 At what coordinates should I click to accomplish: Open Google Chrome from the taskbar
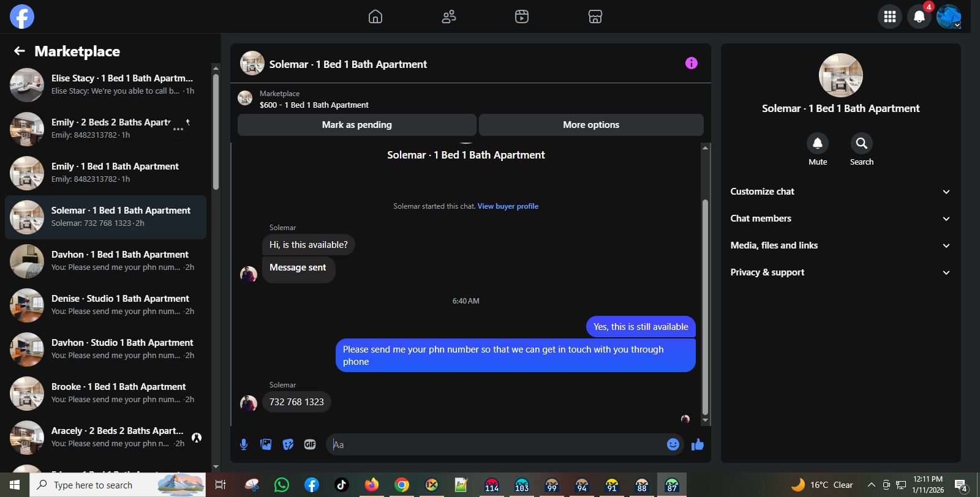[402, 485]
